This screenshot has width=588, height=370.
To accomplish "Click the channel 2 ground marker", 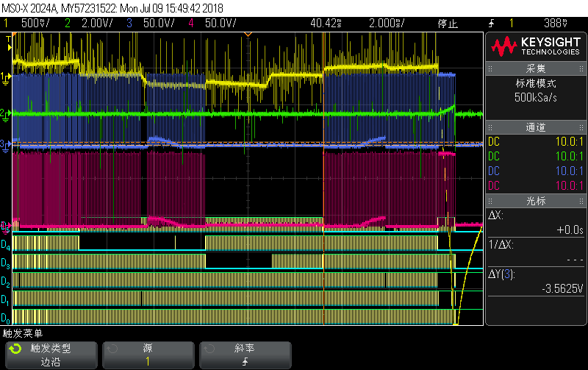I will 5,115.
